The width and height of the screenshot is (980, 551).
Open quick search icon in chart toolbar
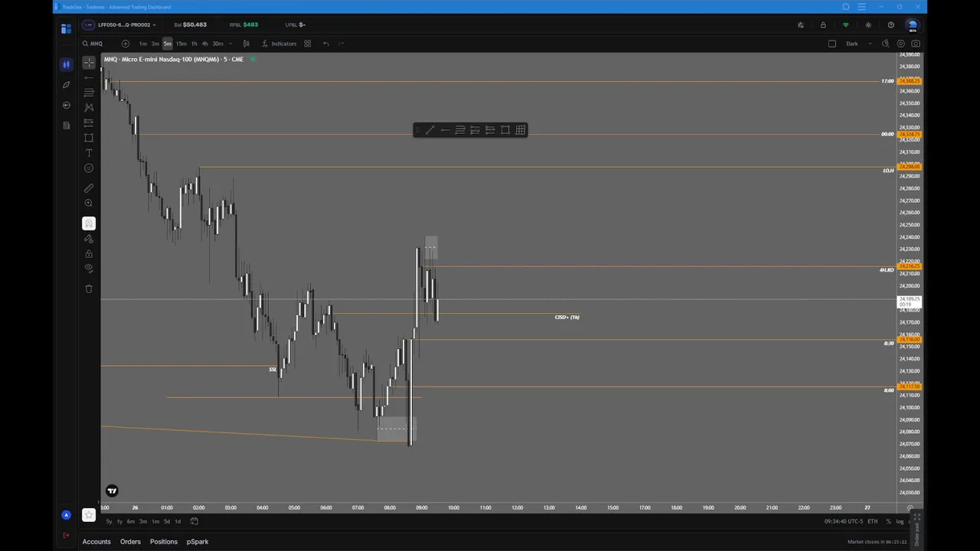coord(886,44)
